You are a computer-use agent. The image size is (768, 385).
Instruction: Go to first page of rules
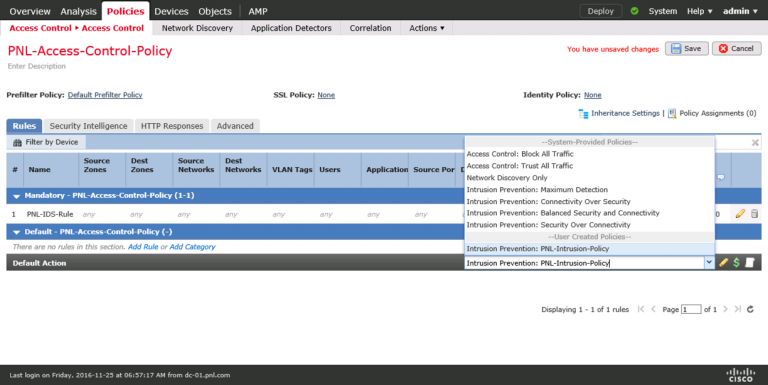641,309
